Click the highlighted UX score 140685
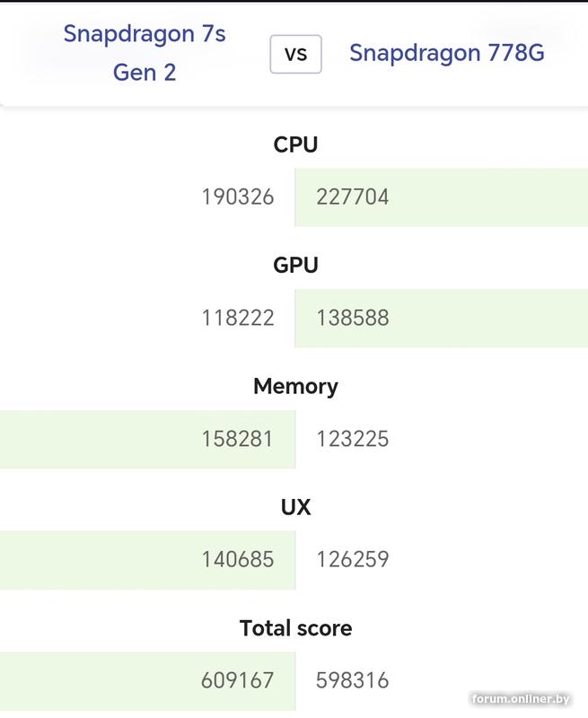588x718 pixels. 238,560
